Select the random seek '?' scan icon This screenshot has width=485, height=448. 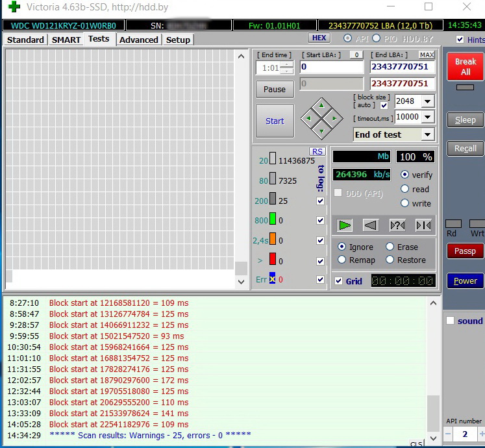(397, 225)
